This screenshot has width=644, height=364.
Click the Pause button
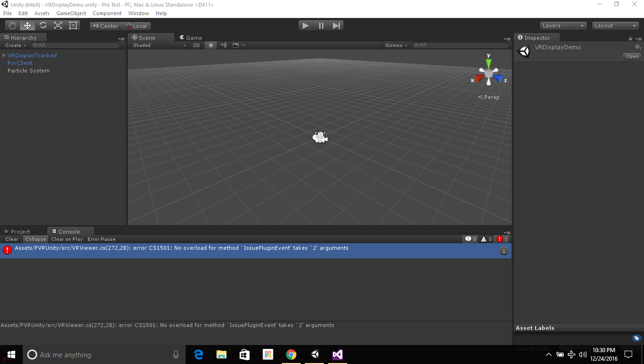coord(321,26)
